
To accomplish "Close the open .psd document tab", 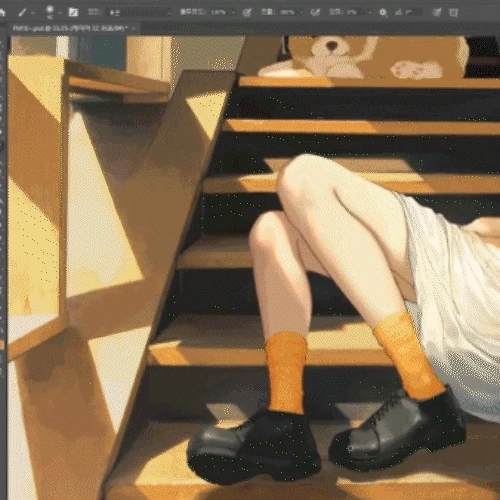I will pos(134,28).
